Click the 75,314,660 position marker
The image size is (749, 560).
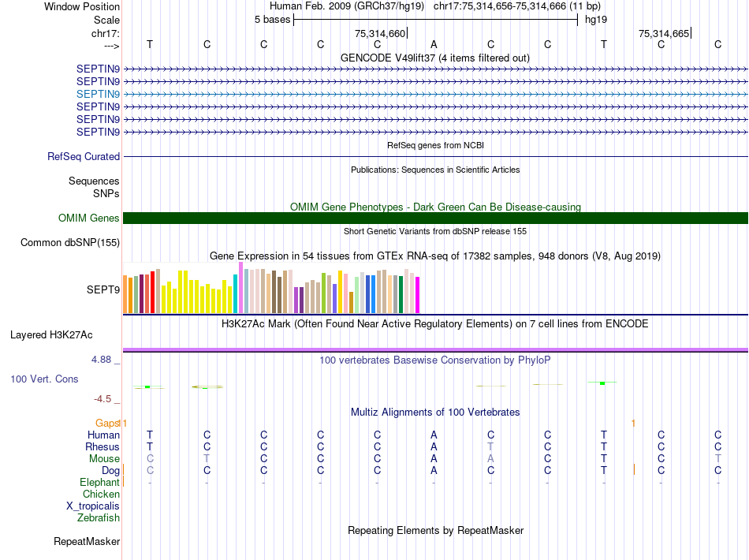(381, 33)
